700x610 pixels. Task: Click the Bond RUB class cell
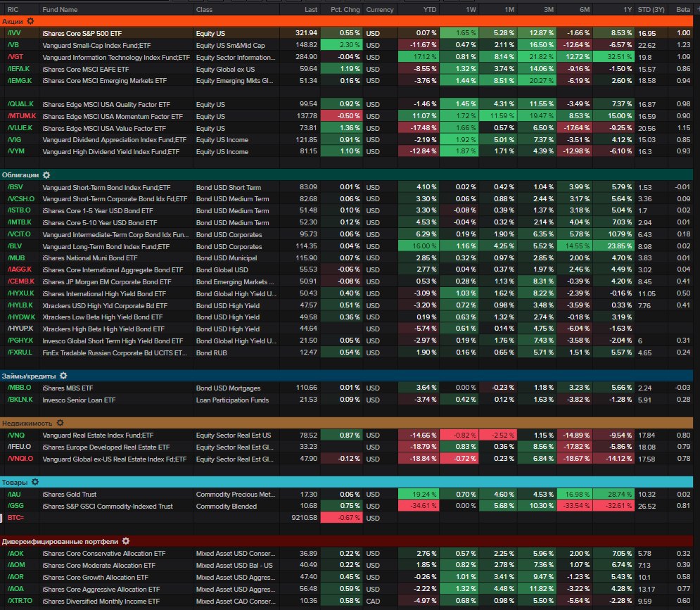pos(211,352)
